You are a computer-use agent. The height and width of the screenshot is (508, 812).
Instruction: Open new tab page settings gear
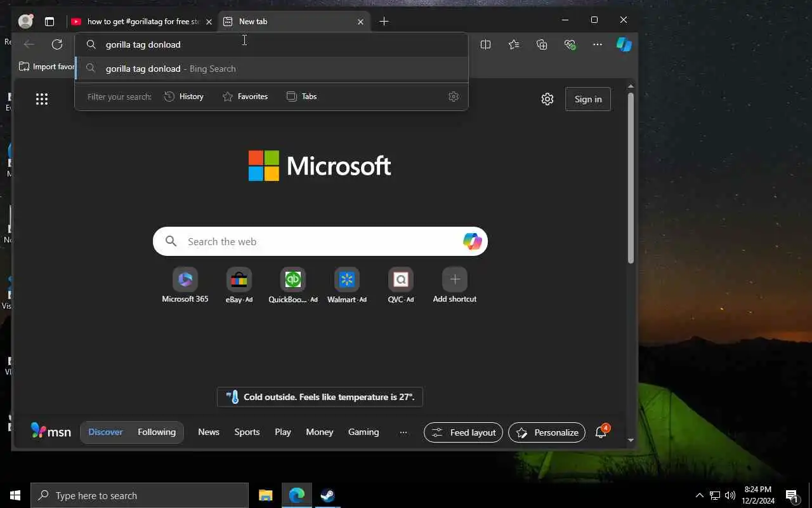coord(547,99)
